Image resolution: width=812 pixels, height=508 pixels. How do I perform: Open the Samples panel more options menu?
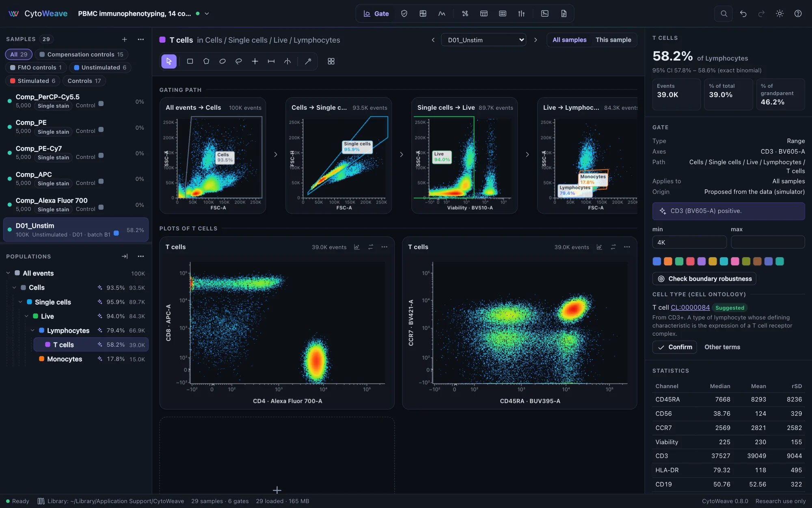(x=140, y=39)
